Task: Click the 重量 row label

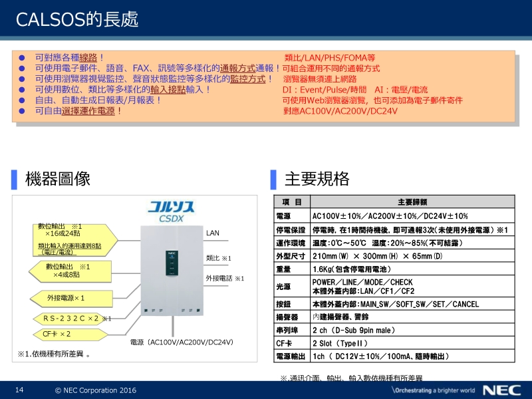Action: (292, 269)
